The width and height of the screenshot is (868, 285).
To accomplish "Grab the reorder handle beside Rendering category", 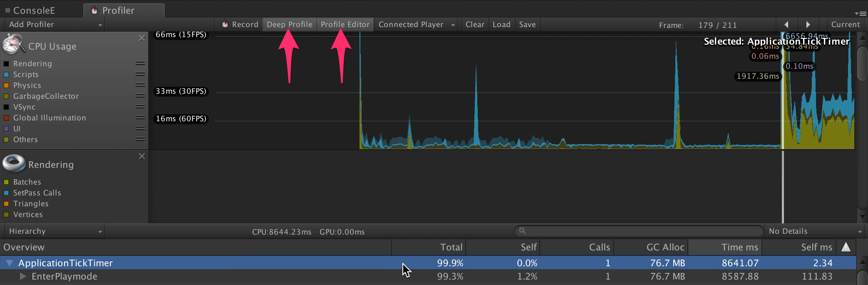I will [x=140, y=64].
